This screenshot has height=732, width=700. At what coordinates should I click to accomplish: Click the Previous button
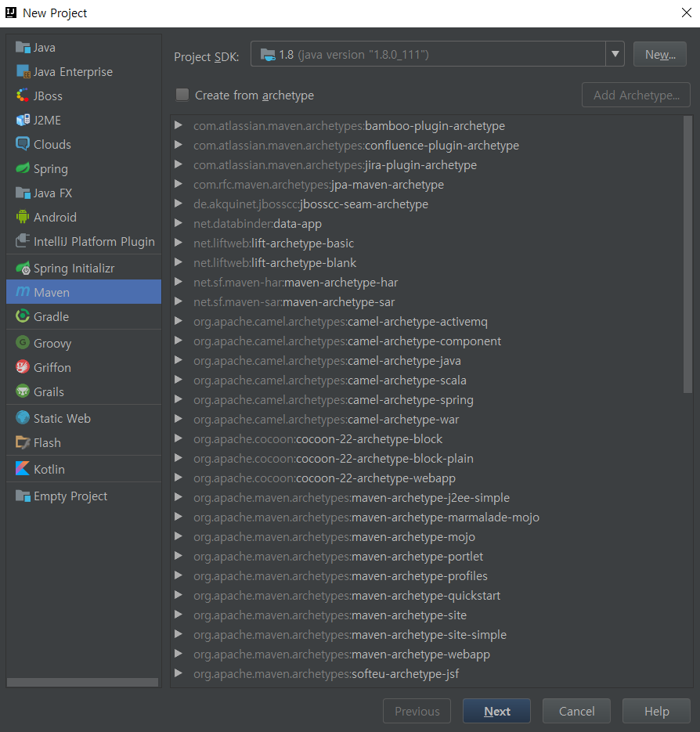coord(417,711)
